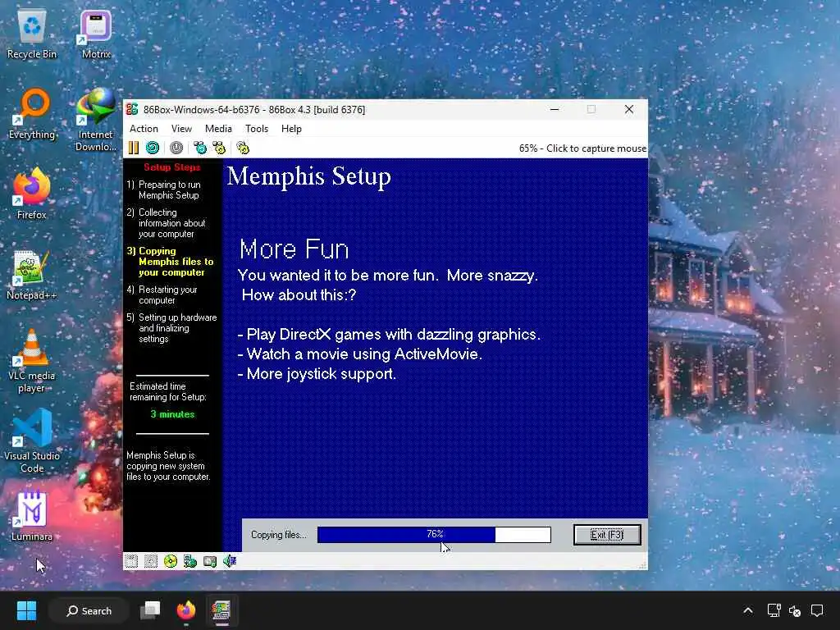The image size is (840, 630).
Task: Click step '1) Preparing to run Memphis Setup'
Action: tap(164, 189)
